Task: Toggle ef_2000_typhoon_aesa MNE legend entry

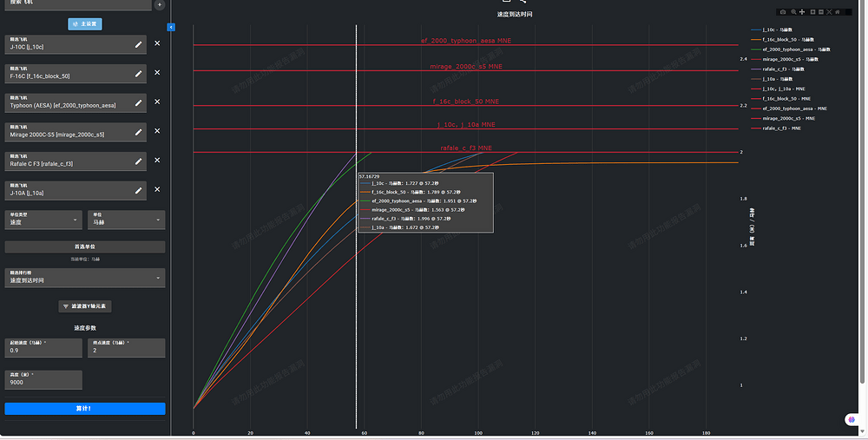Action: click(789, 108)
